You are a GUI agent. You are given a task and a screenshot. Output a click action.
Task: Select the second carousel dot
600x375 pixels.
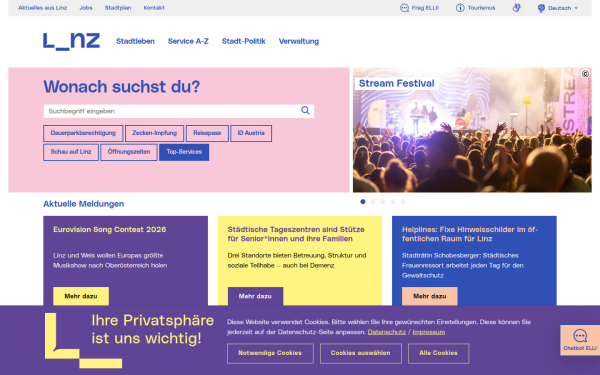(x=373, y=202)
